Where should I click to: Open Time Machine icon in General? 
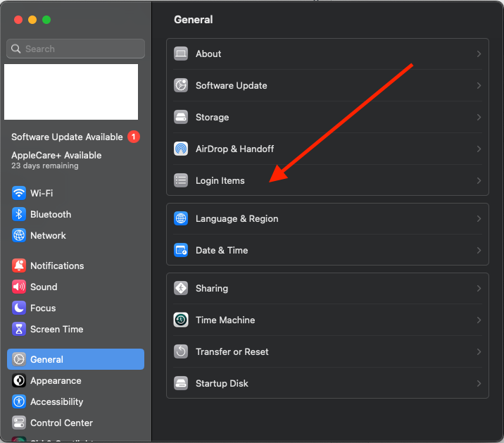(x=181, y=320)
